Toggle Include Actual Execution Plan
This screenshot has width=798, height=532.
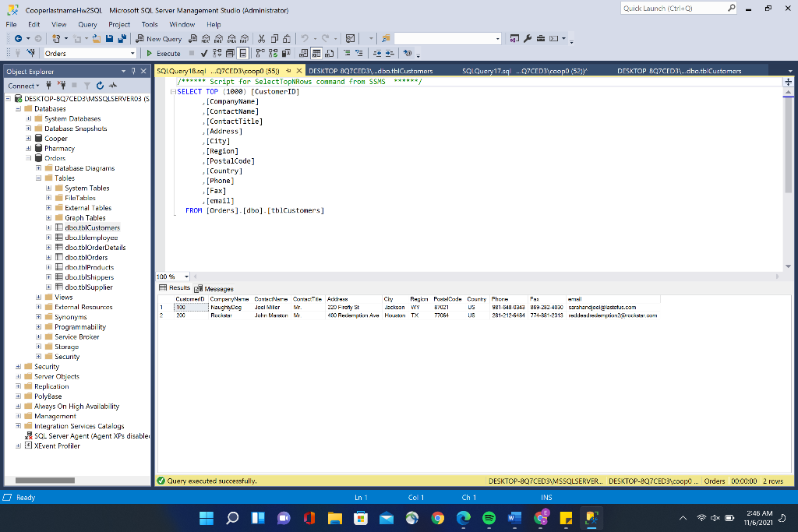[260, 54]
